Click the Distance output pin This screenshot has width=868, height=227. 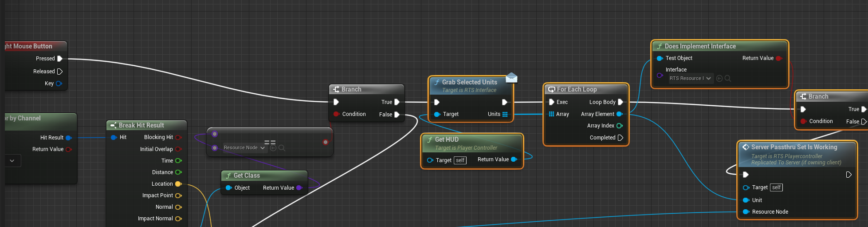tap(178, 172)
